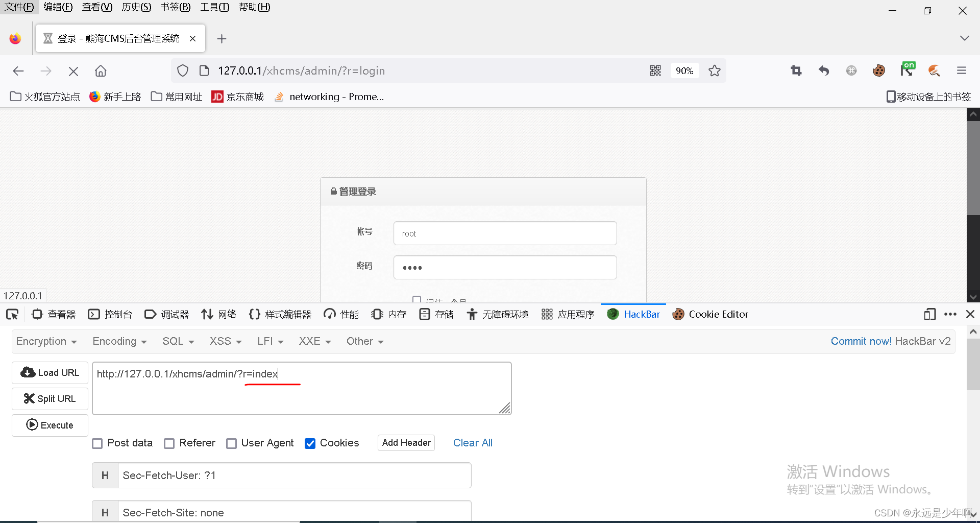Expand the Encryption dropdown

click(x=46, y=341)
